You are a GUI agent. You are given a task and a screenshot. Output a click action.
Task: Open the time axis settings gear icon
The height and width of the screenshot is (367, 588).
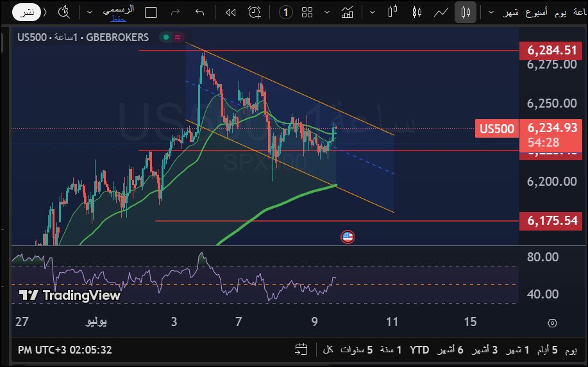(552, 323)
